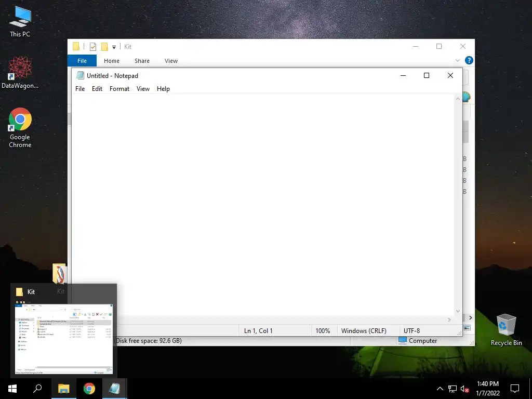532x399 pixels.
Task: Click the Notepad vertical scroll up arrow
Action: click(458, 99)
